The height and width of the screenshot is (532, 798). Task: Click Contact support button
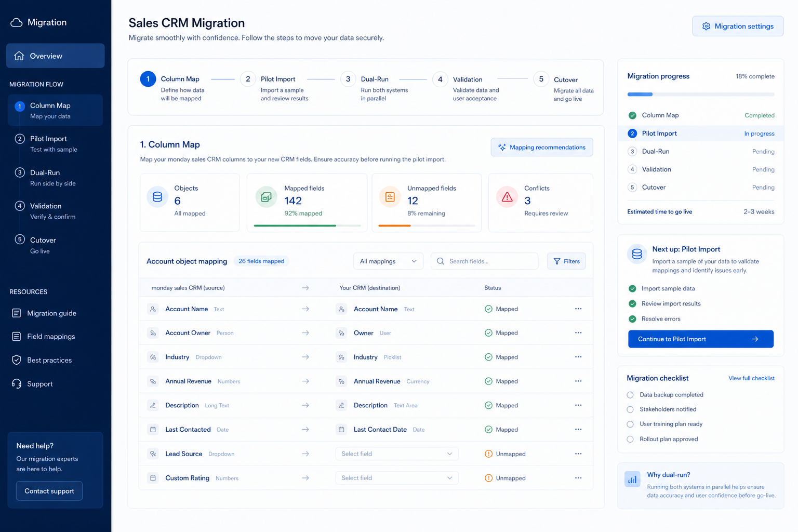(49, 491)
